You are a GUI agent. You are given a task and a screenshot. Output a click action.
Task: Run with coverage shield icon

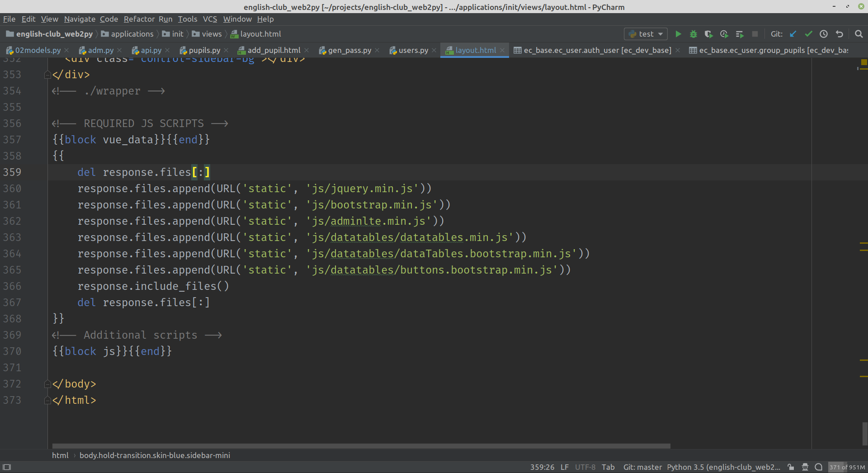[x=709, y=34]
